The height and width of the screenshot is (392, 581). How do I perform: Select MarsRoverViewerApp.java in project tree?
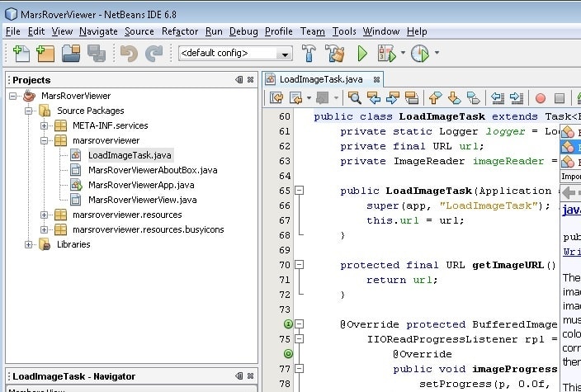tap(141, 185)
